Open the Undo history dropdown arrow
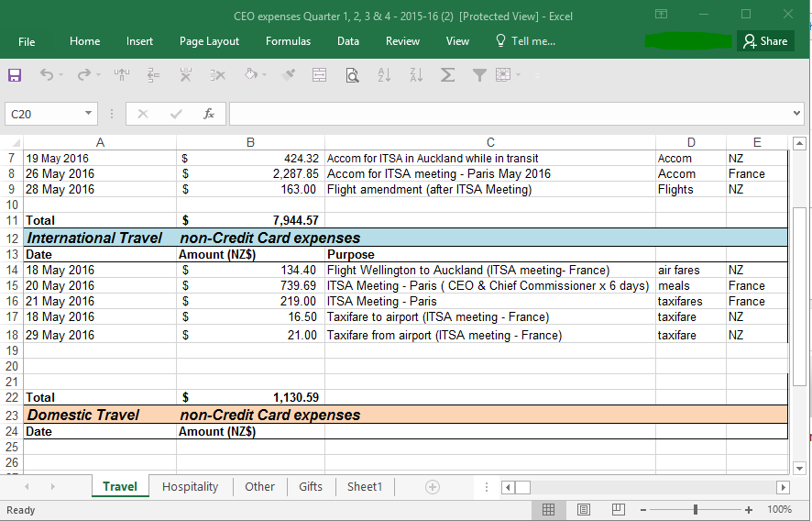 (61, 76)
